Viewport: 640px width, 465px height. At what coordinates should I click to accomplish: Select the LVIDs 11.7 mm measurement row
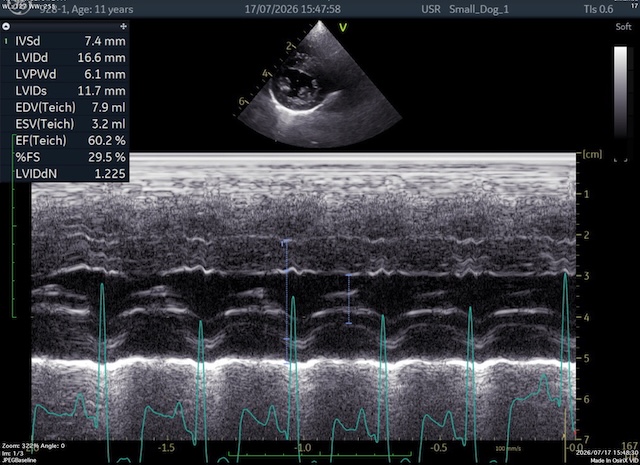pyautogui.click(x=65, y=91)
